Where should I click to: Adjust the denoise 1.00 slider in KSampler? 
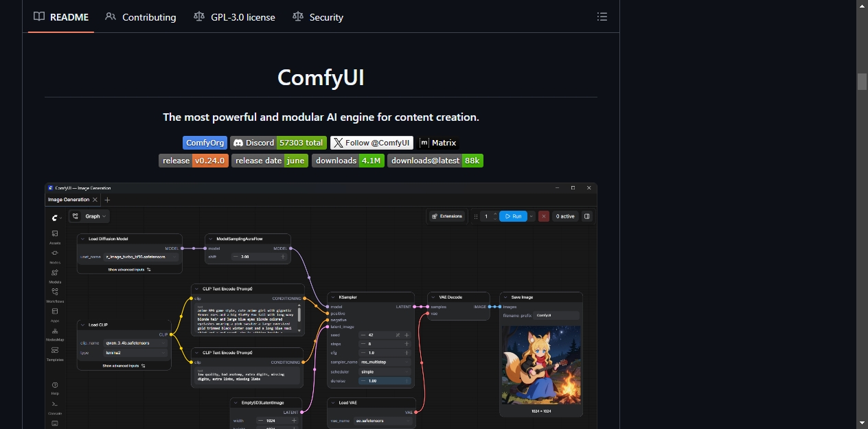[x=385, y=380]
